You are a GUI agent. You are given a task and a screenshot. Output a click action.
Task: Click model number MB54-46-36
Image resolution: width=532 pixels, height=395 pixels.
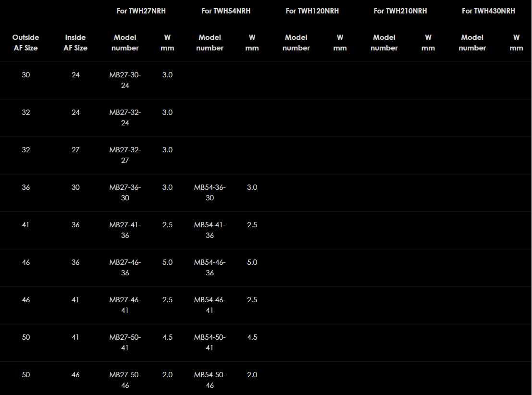point(210,268)
